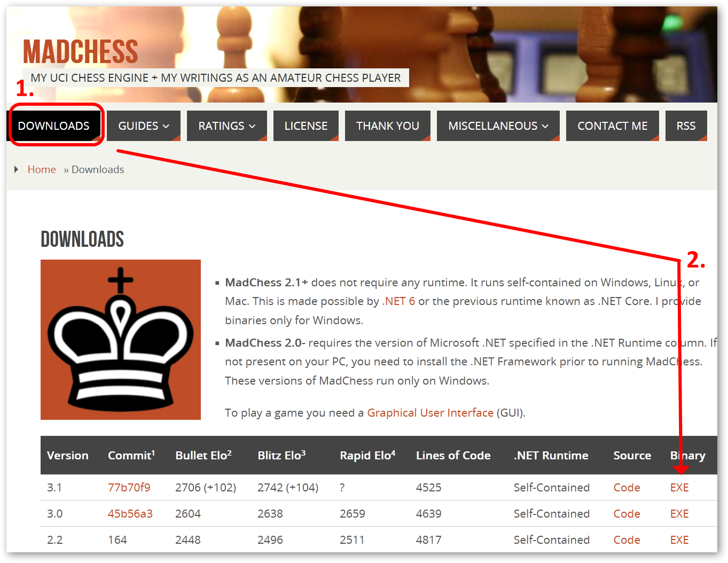Open the Contact Me page
Viewport: 728px width, 563px height.
[x=612, y=126]
